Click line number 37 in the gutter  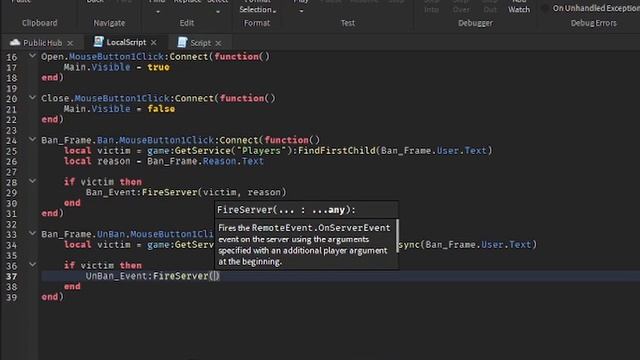tap(11, 276)
